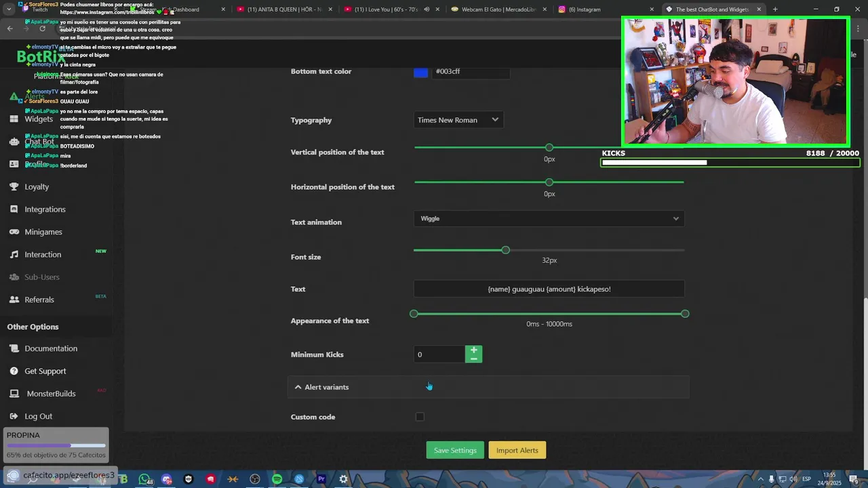
Task: Click the microphone tray icon
Action: tap(772, 479)
